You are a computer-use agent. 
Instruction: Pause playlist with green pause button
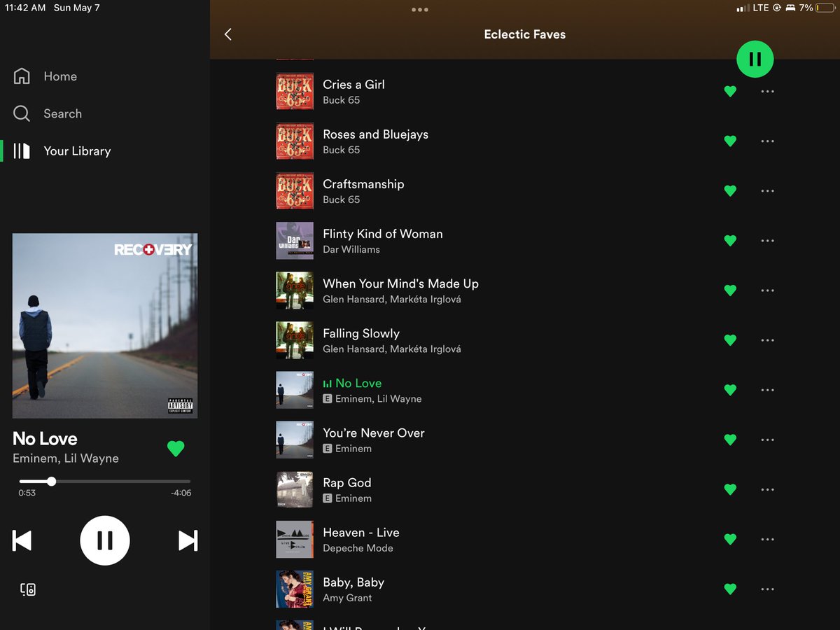(755, 59)
